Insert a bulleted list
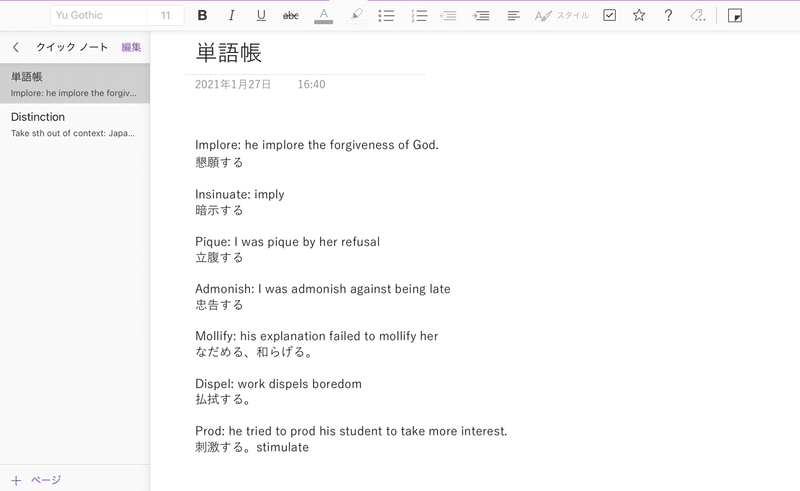Viewport: 800px width, 491px height. pos(386,16)
